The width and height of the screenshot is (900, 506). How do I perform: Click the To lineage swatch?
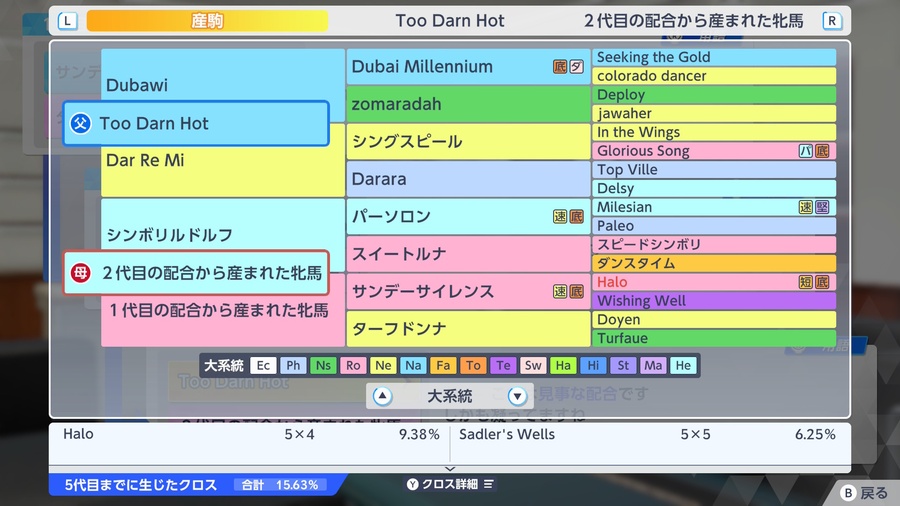(x=473, y=365)
